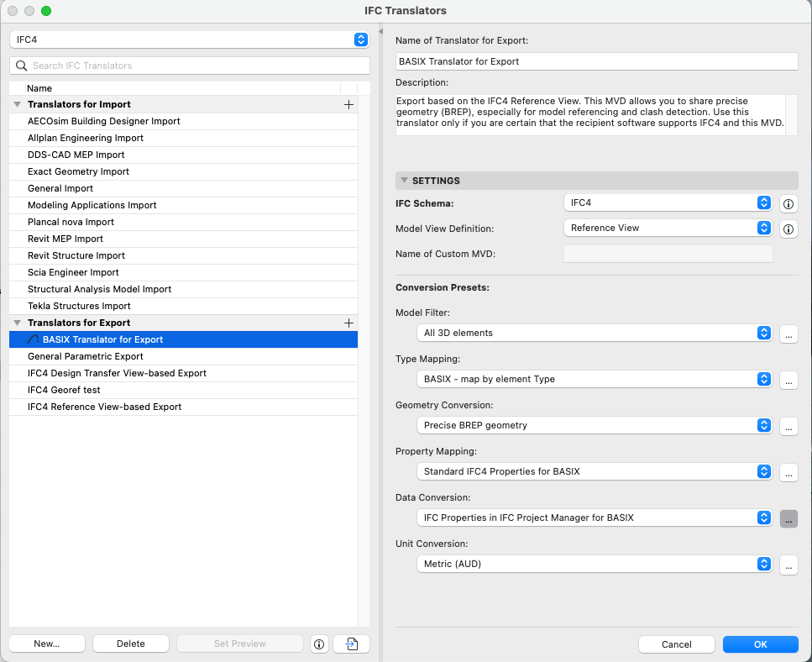The image size is (812, 662).
Task: Open Type Mapping preset options ellipsis
Action: click(x=788, y=380)
